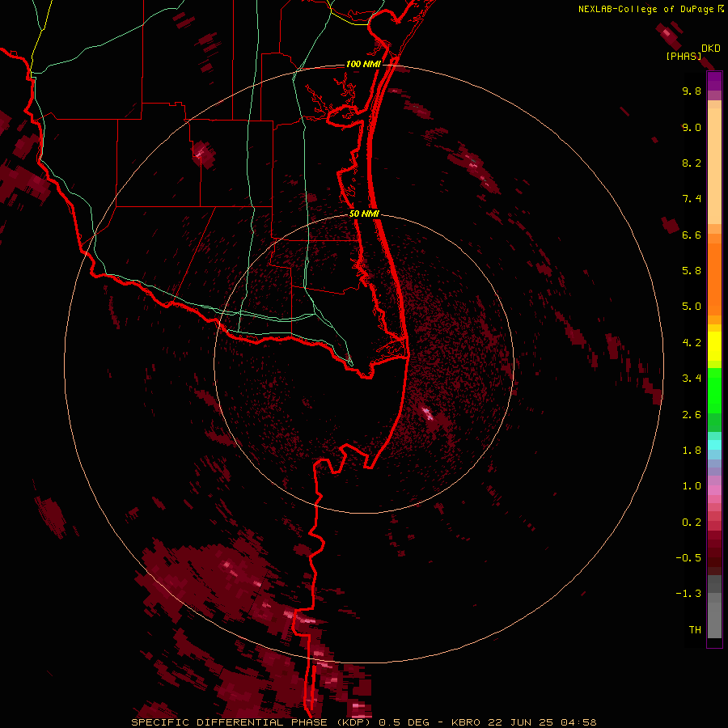Click the 3.4 scale value
728x728 pixels.
(x=692, y=379)
